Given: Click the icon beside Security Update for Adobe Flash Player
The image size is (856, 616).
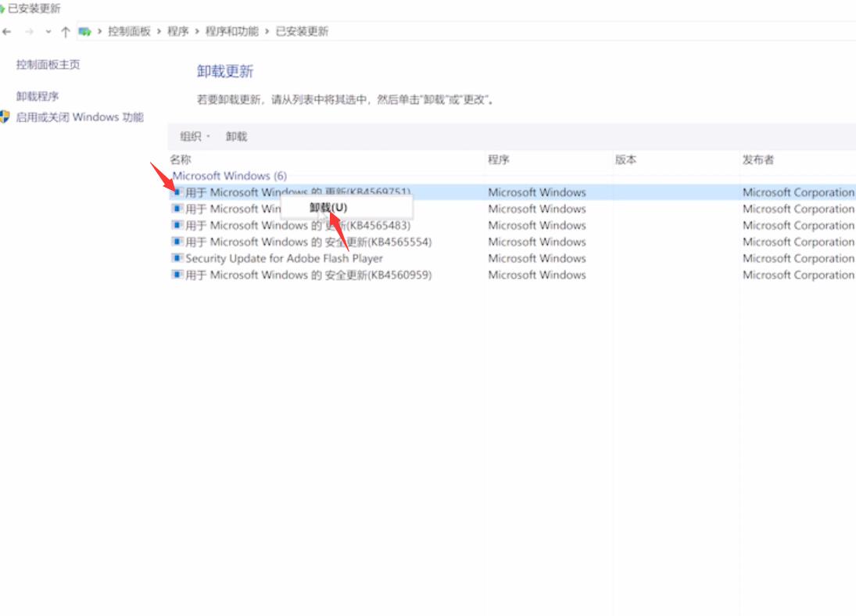Looking at the screenshot, I should point(177,258).
